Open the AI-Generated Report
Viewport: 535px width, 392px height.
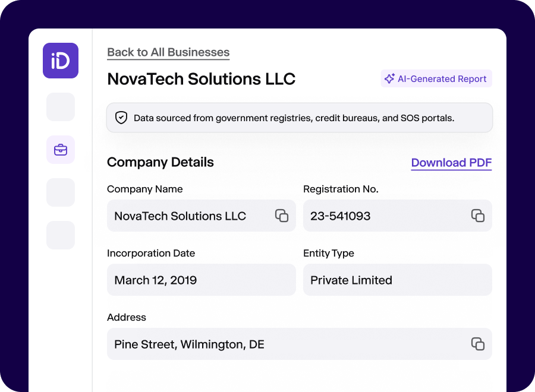point(436,78)
